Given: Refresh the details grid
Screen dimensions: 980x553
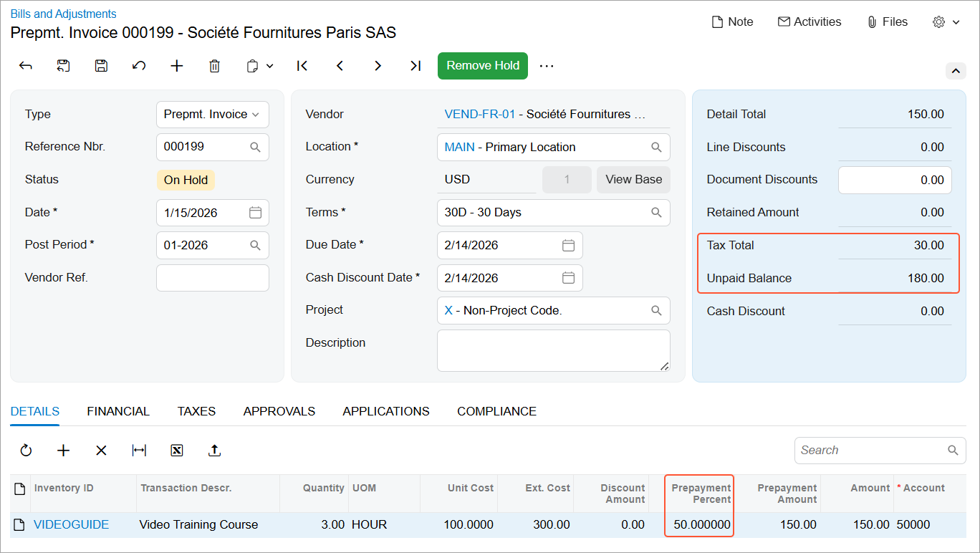Looking at the screenshot, I should (26, 451).
